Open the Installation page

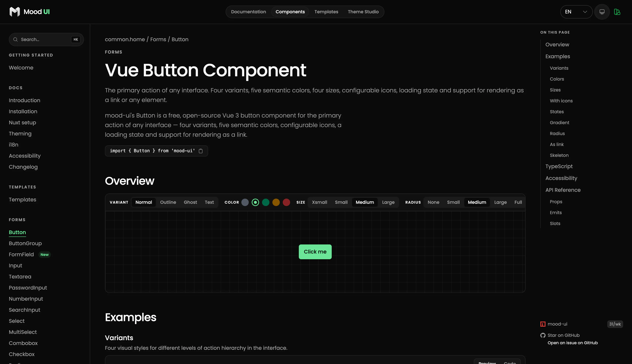(x=23, y=111)
